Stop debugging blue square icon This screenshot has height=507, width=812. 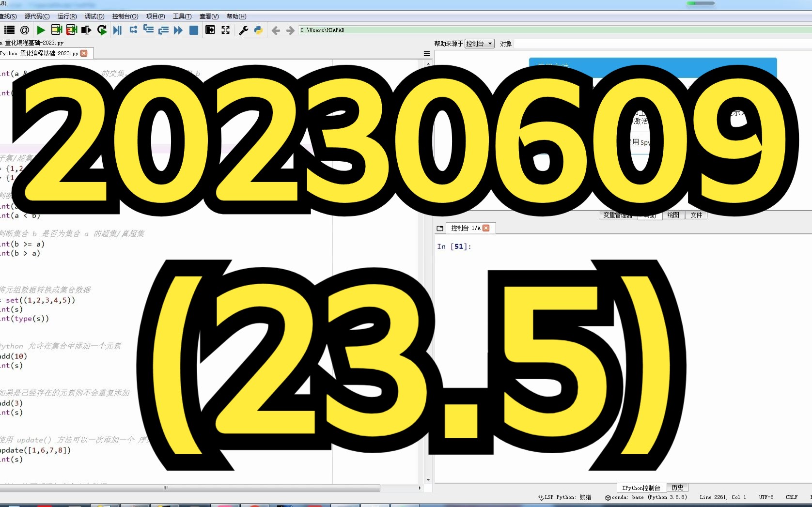click(193, 30)
